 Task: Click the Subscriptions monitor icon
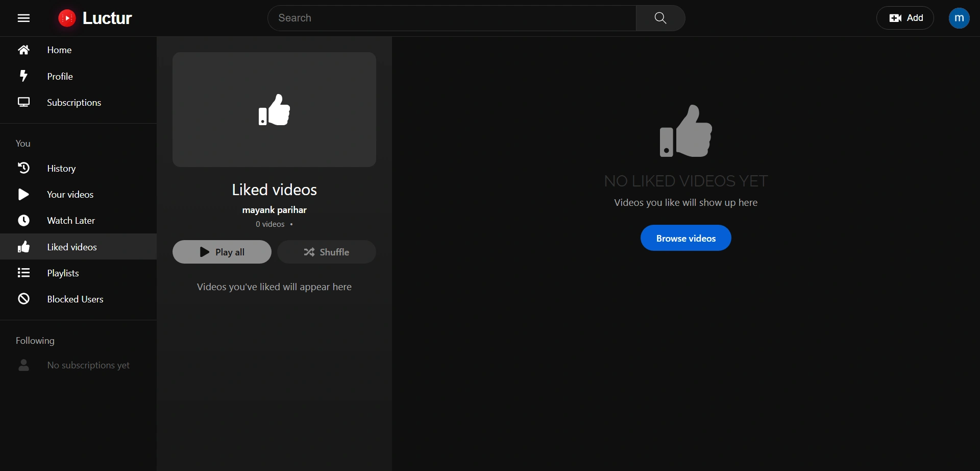pyautogui.click(x=23, y=102)
